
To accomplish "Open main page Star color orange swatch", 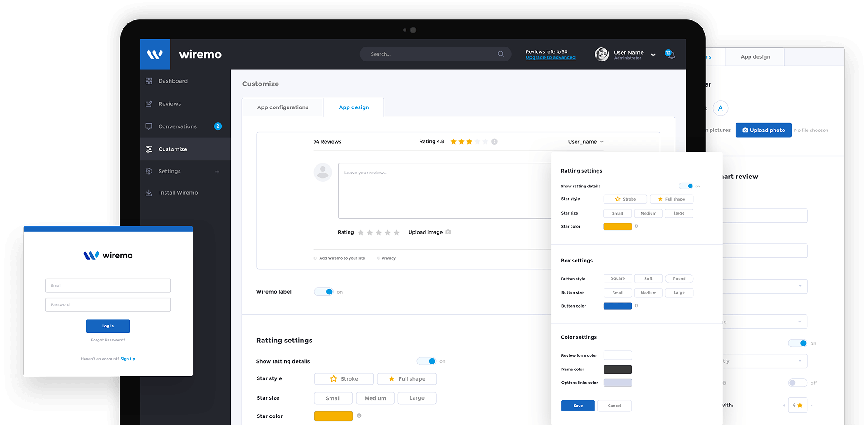I will click(x=333, y=416).
